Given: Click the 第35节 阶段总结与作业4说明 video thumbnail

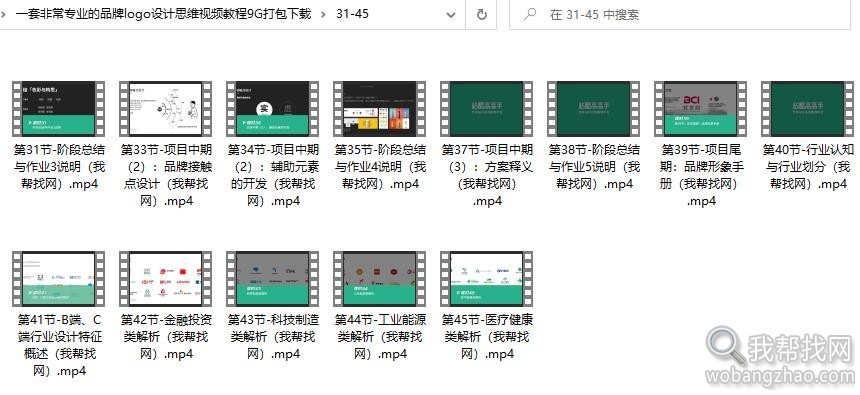Looking at the screenshot, I should click(379, 109).
